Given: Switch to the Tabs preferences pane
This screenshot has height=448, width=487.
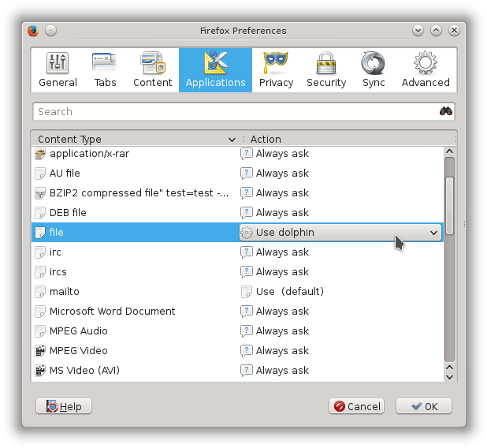Looking at the screenshot, I should (105, 70).
